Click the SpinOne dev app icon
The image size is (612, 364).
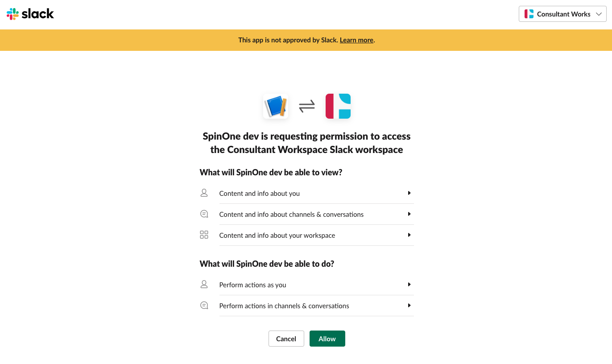tap(276, 106)
